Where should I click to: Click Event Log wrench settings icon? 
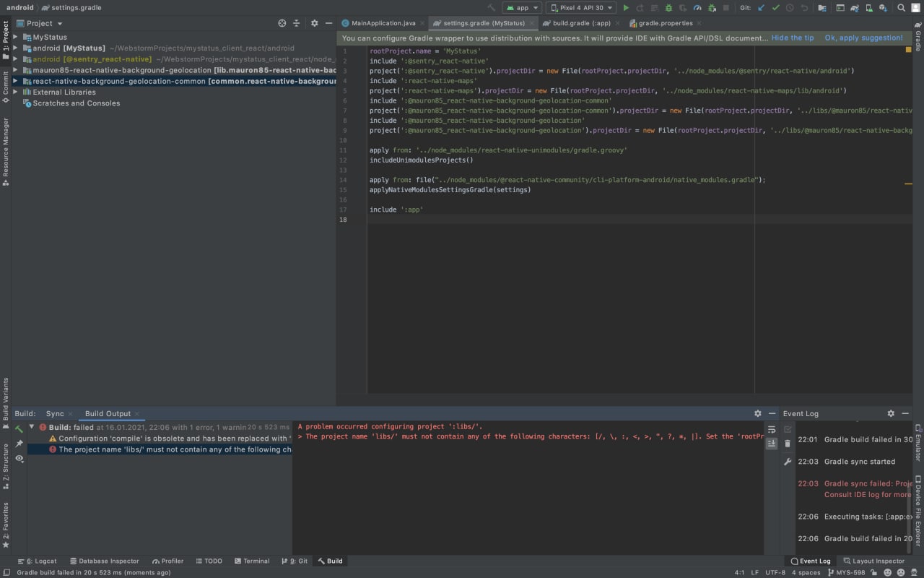click(x=788, y=462)
